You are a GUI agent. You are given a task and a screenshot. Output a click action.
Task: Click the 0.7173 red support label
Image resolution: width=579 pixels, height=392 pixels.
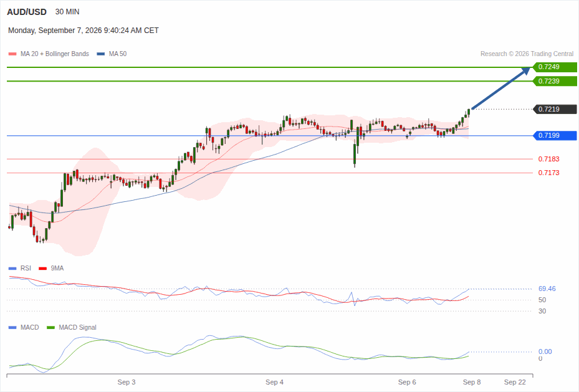548,173
